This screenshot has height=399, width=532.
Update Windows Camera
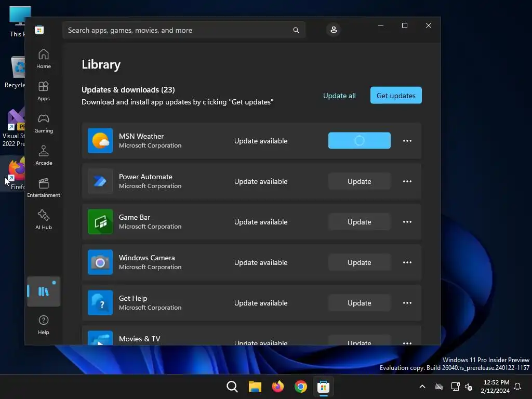(360, 262)
